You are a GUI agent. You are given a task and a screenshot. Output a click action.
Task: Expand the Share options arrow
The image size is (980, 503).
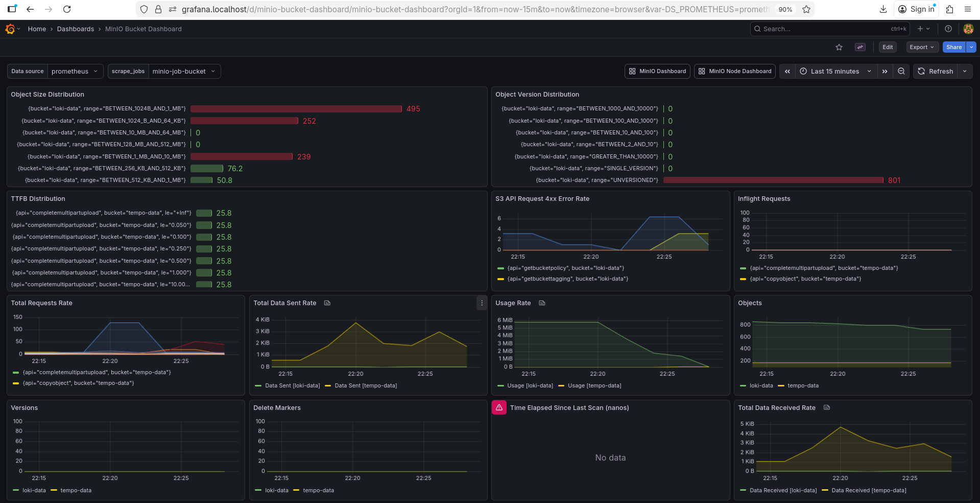pos(971,47)
